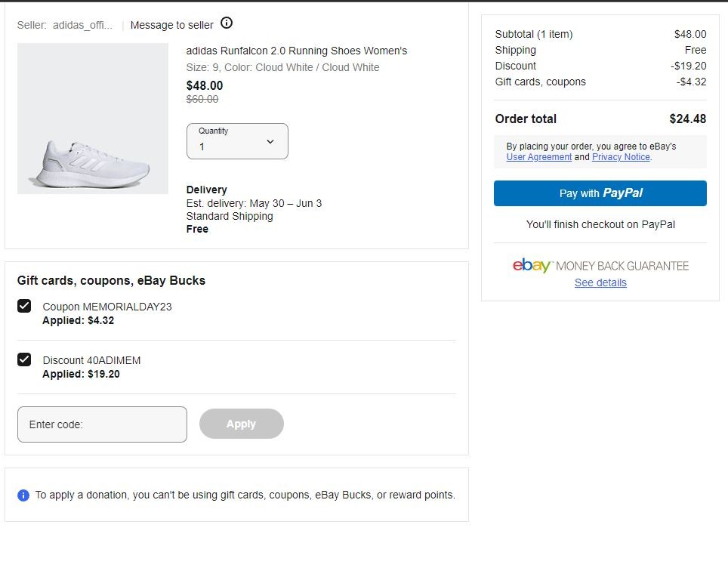Image resolution: width=728 pixels, height=577 pixels.
Task: Click the info icon beside Message to seller
Action: pyautogui.click(x=227, y=23)
